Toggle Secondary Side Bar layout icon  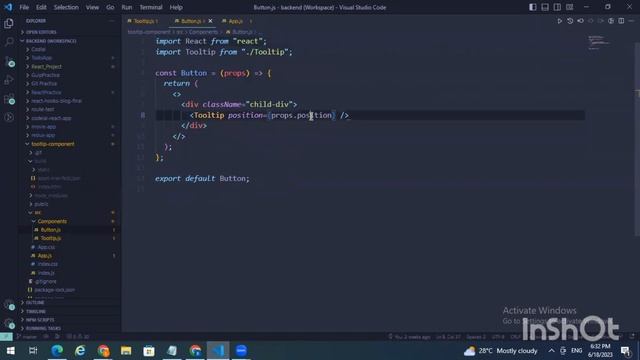coord(557,7)
